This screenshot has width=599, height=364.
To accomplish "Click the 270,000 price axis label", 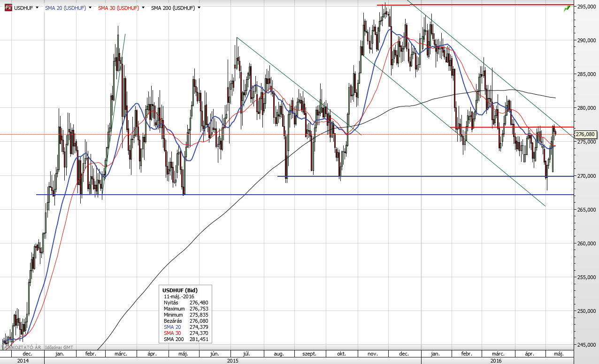I will pos(586,176).
